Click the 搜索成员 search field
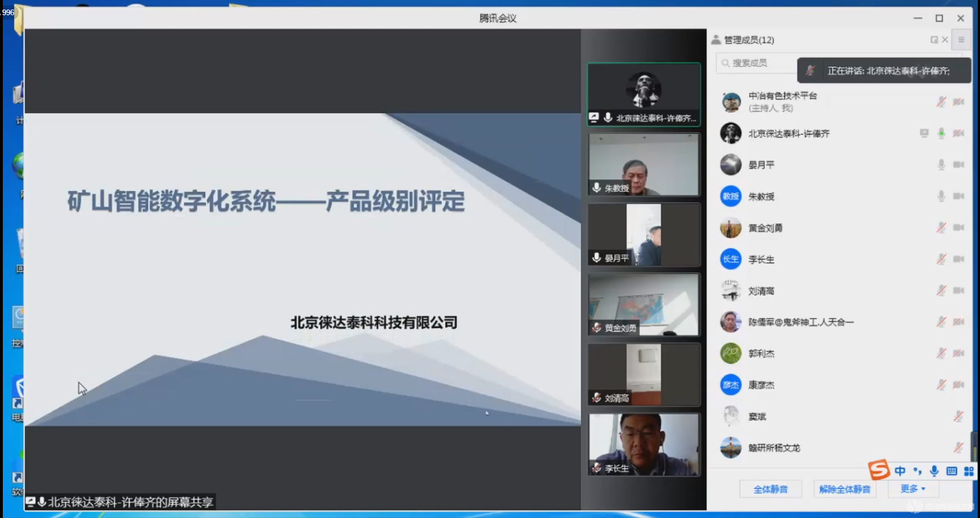The width and height of the screenshot is (980, 518). click(757, 63)
